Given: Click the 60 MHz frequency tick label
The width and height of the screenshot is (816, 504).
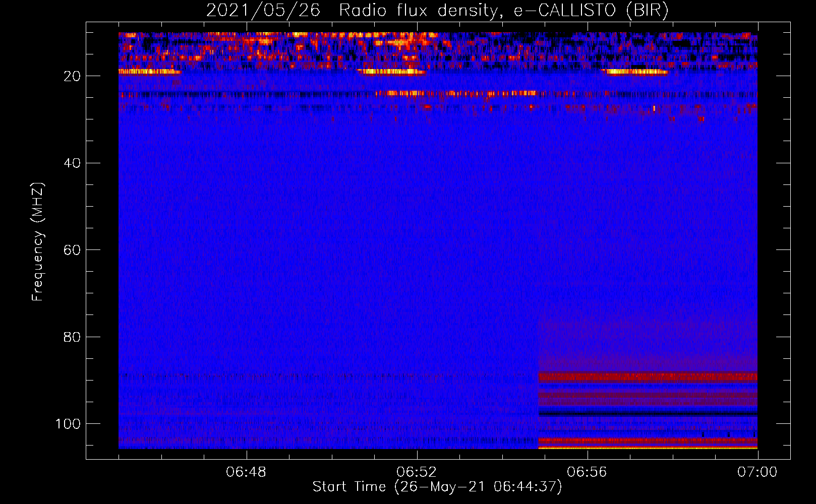Looking at the screenshot, I should 72,250.
